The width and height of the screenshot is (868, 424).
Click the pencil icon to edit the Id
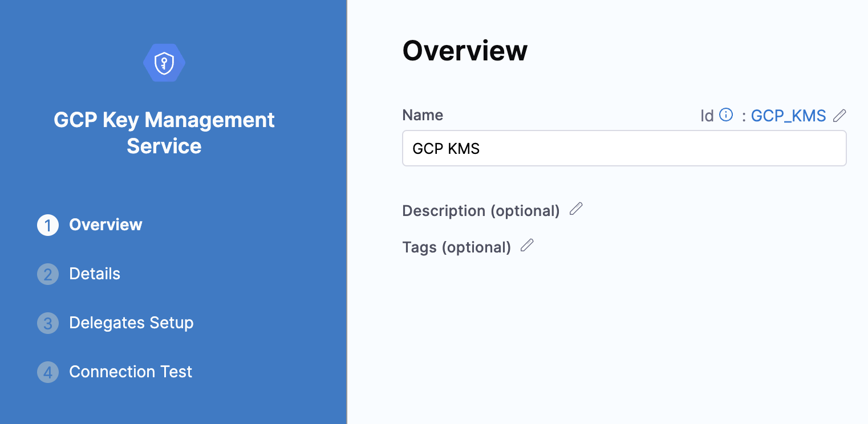(839, 116)
